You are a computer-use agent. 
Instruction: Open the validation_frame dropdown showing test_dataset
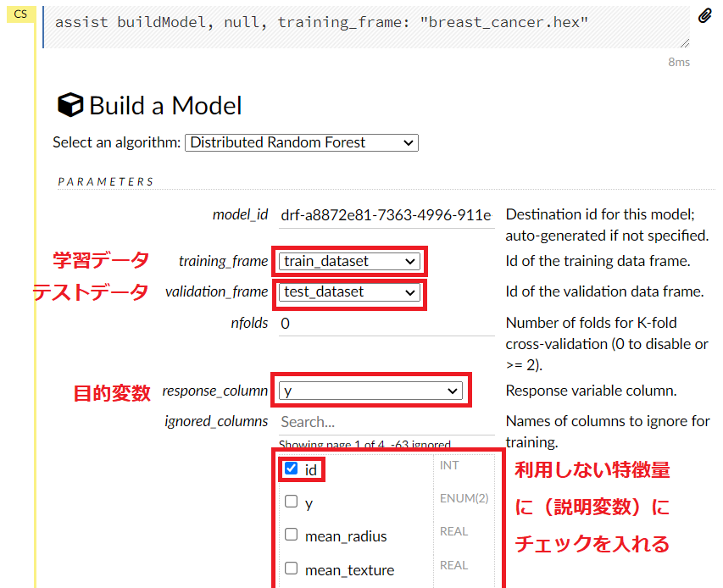pos(350,291)
